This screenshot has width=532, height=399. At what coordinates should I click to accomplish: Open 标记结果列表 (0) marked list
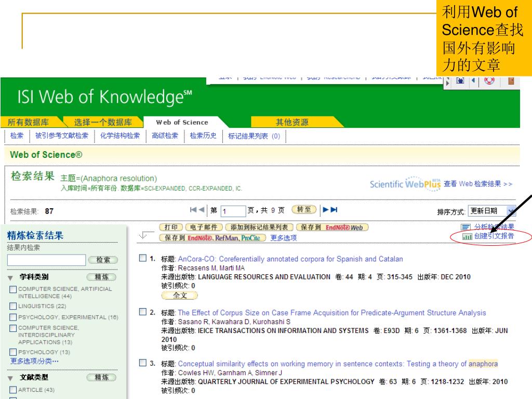pos(254,136)
